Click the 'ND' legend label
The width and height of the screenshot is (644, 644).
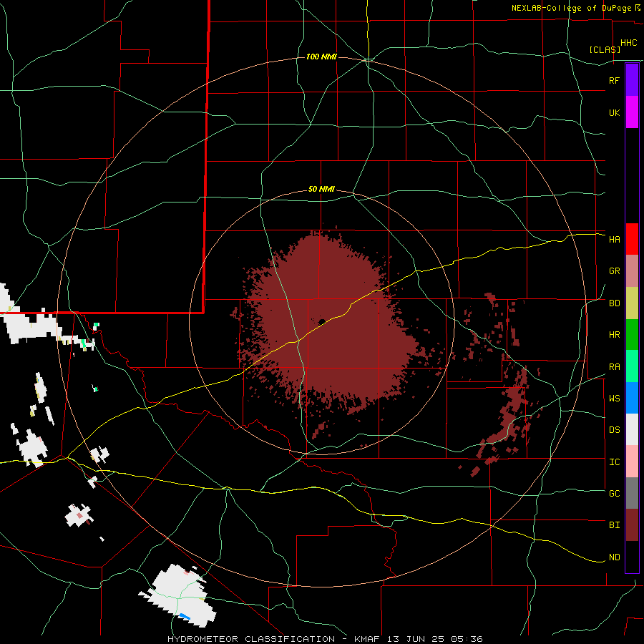[614, 557]
